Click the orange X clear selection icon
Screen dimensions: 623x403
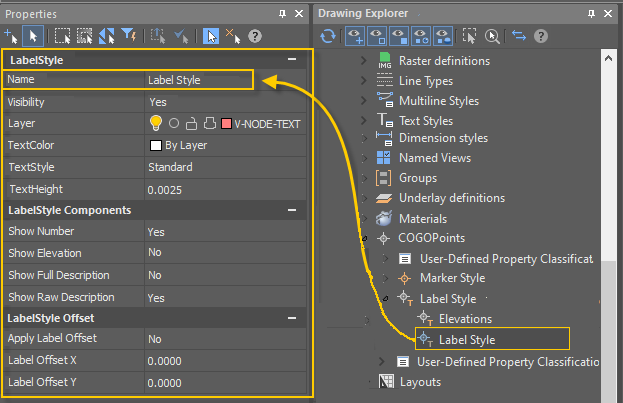[233, 36]
